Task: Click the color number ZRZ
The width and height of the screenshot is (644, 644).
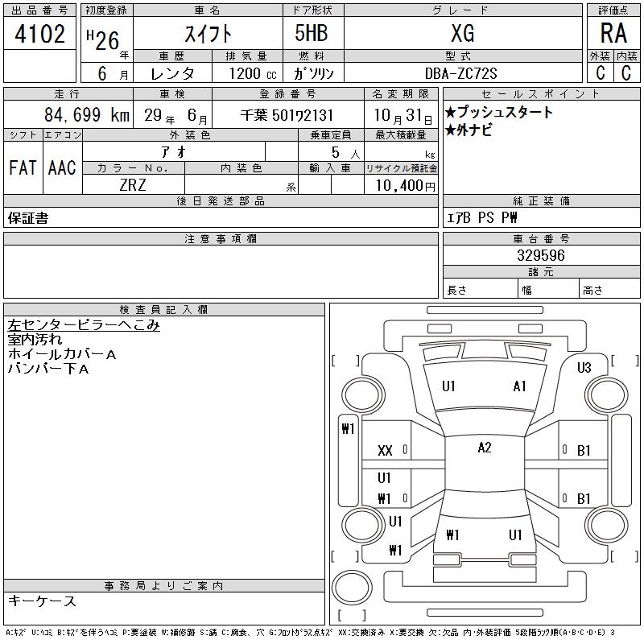Action: 134,185
